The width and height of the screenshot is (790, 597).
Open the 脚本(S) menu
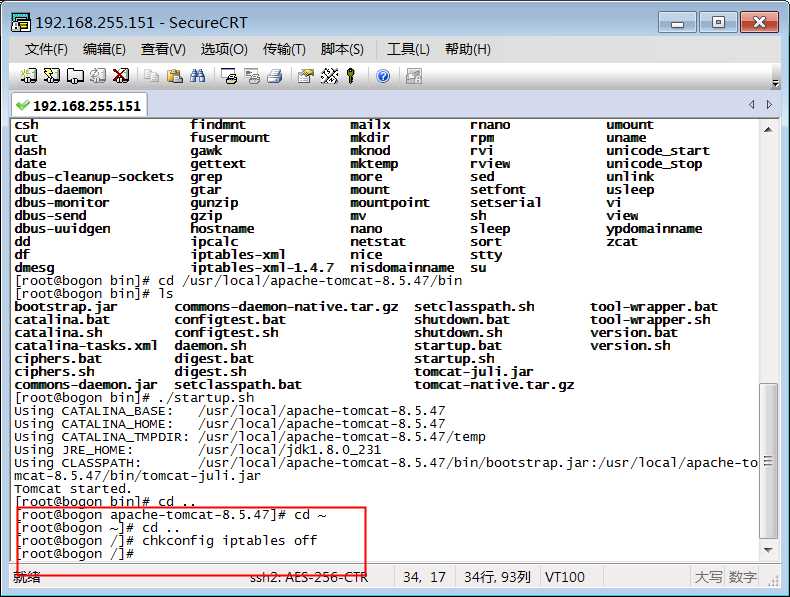[x=342, y=49]
